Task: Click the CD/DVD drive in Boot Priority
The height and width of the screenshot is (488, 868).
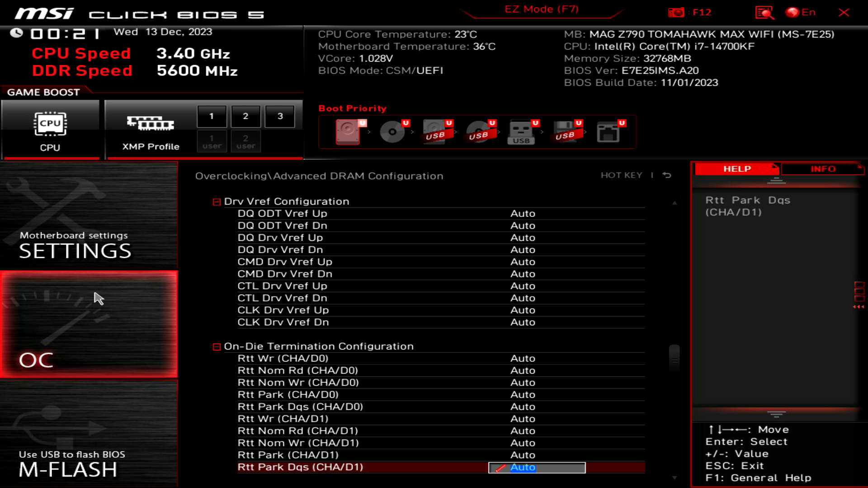Action: (392, 131)
